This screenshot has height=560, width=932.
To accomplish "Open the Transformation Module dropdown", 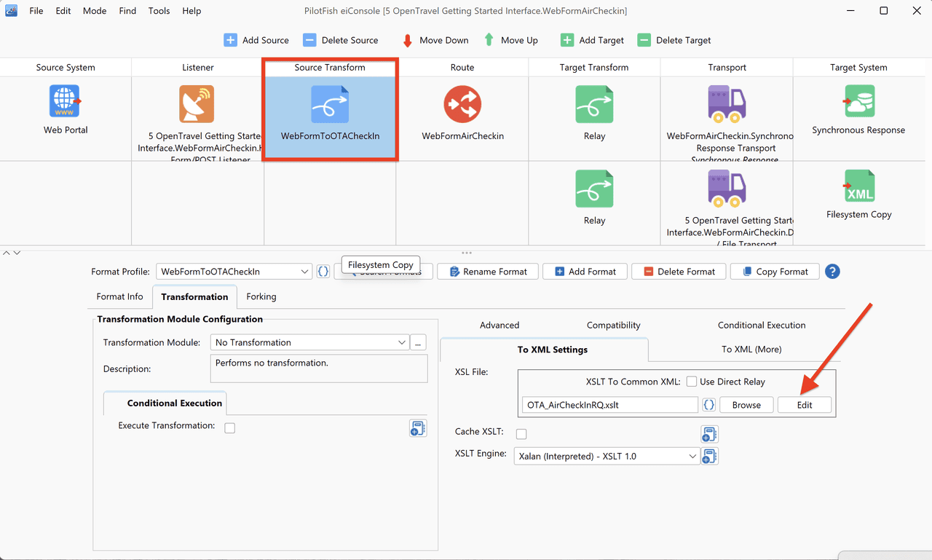I will (x=309, y=342).
